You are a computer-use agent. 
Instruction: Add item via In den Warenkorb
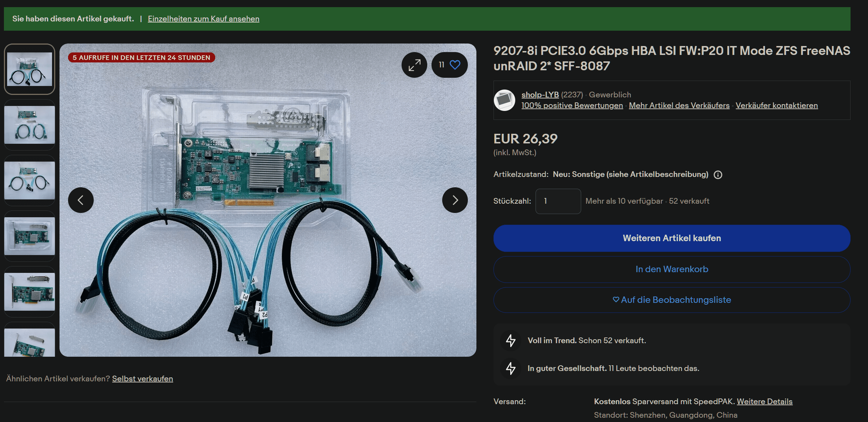tap(672, 269)
